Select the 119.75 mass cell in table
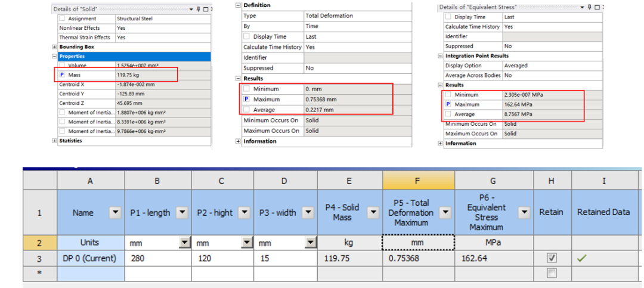Screen dimensions: 644x288 point(350,258)
